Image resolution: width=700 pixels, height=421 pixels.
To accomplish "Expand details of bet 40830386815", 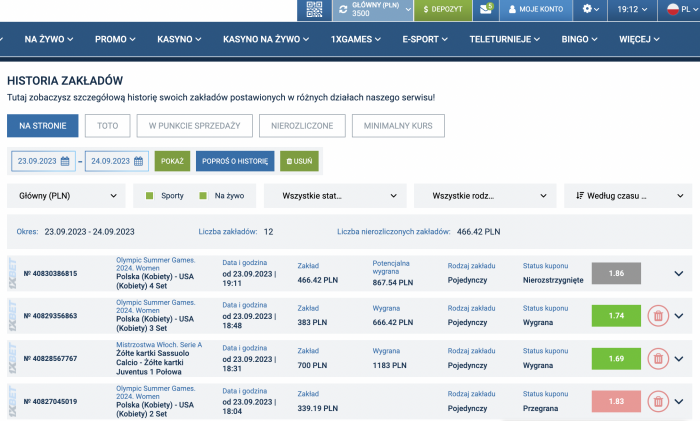I will click(x=680, y=274).
